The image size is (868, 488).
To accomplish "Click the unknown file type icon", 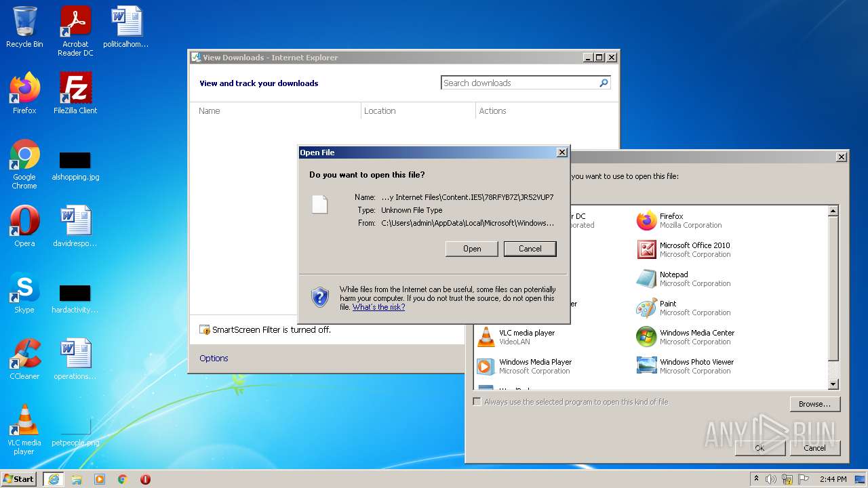I will (x=320, y=204).
